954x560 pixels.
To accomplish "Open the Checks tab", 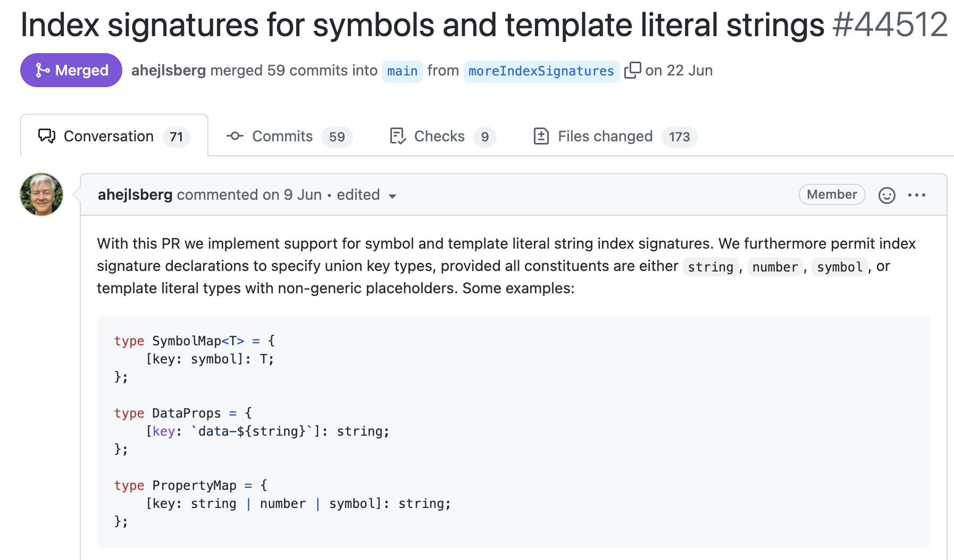I will (x=439, y=137).
